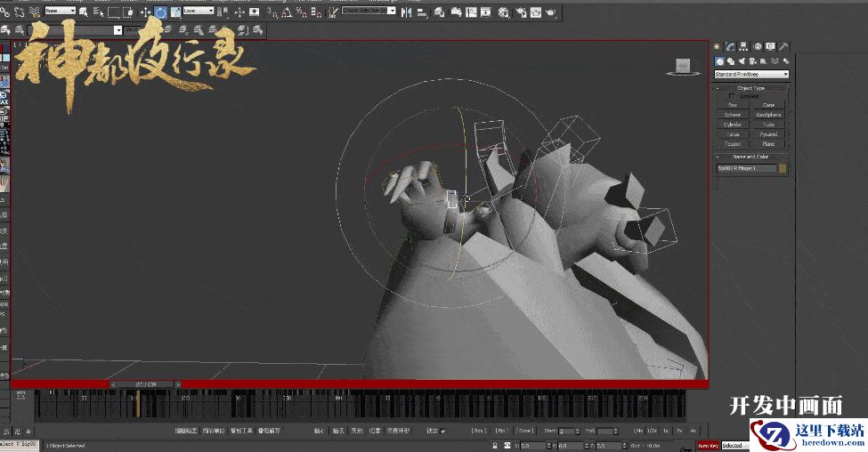The width and height of the screenshot is (868, 452).
Task: Open the Hierarchy panel tab
Action: [743, 46]
